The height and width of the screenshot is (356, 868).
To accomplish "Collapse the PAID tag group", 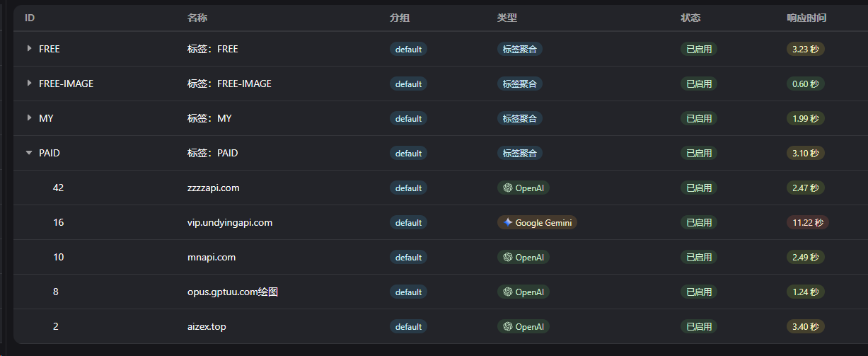I will coord(29,153).
